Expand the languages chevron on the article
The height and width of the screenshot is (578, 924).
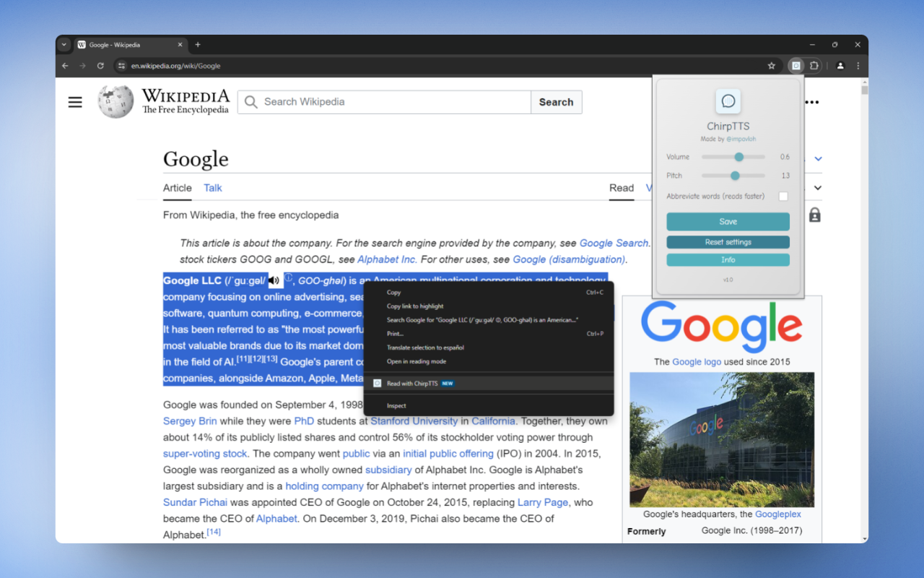(x=817, y=158)
